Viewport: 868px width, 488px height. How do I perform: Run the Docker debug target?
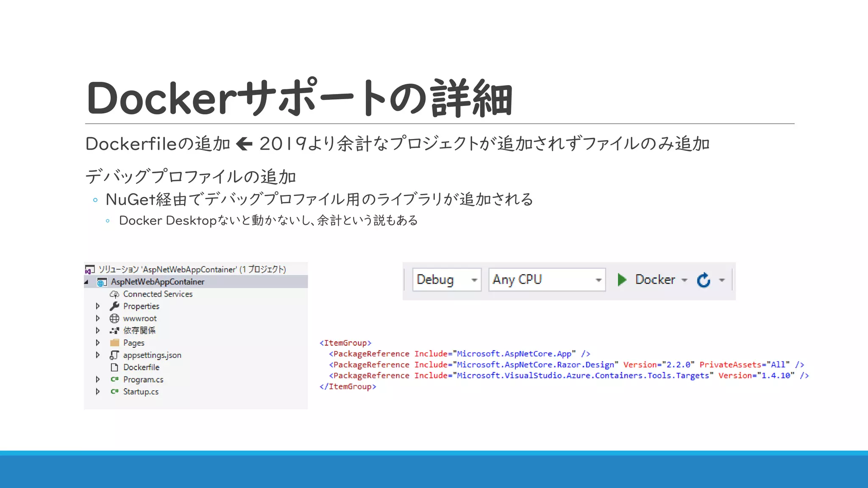[655, 280]
